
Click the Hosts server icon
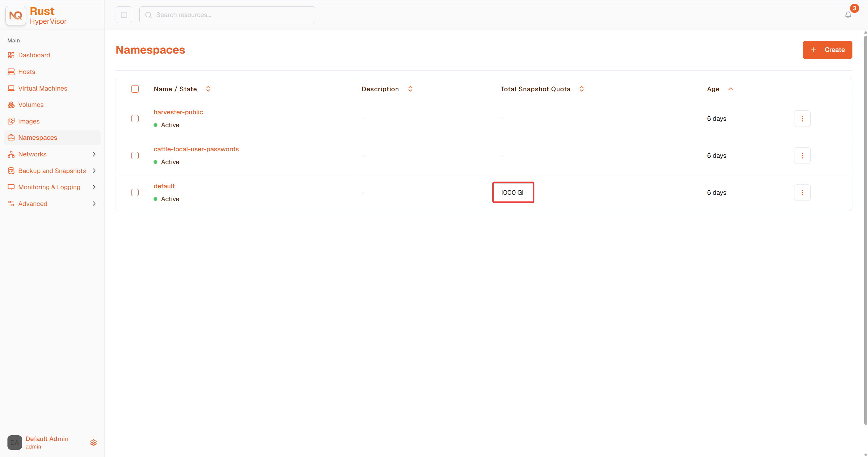point(11,72)
